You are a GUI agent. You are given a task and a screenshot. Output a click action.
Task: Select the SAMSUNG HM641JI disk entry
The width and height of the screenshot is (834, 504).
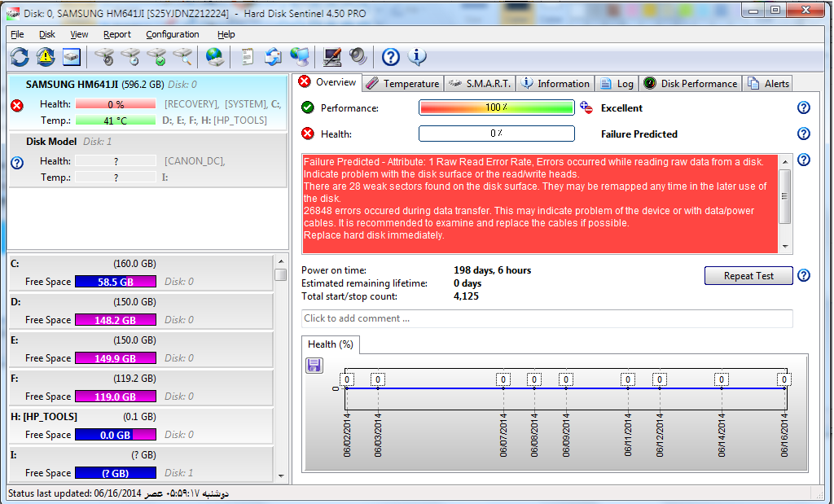148,103
